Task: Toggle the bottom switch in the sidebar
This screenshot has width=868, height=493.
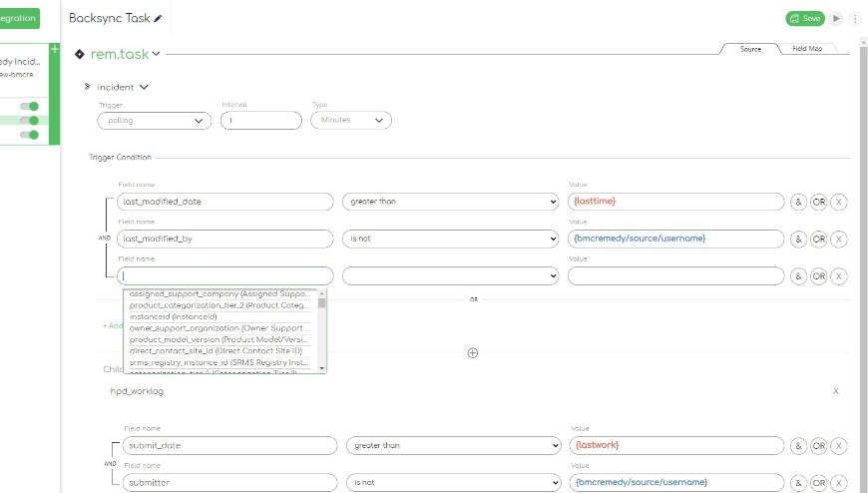Action: pyautogui.click(x=33, y=135)
